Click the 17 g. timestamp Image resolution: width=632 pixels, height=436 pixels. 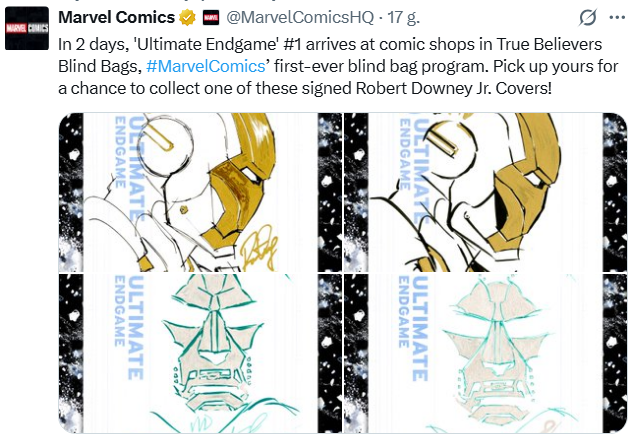pyautogui.click(x=403, y=17)
